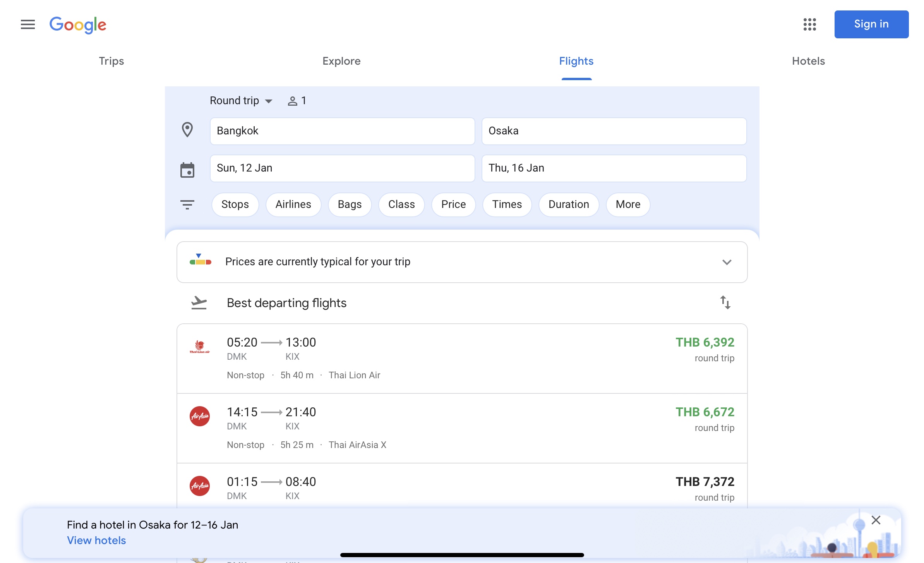Open the Class filter

coord(401,204)
